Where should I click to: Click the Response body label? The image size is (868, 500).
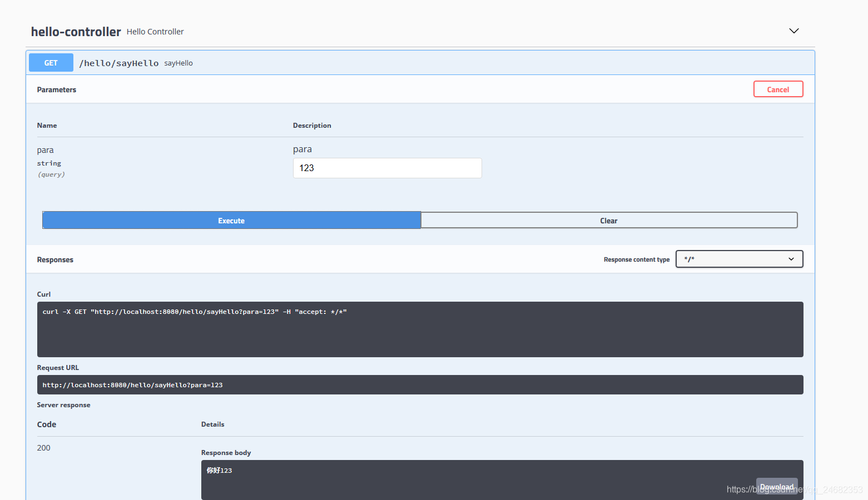point(226,453)
